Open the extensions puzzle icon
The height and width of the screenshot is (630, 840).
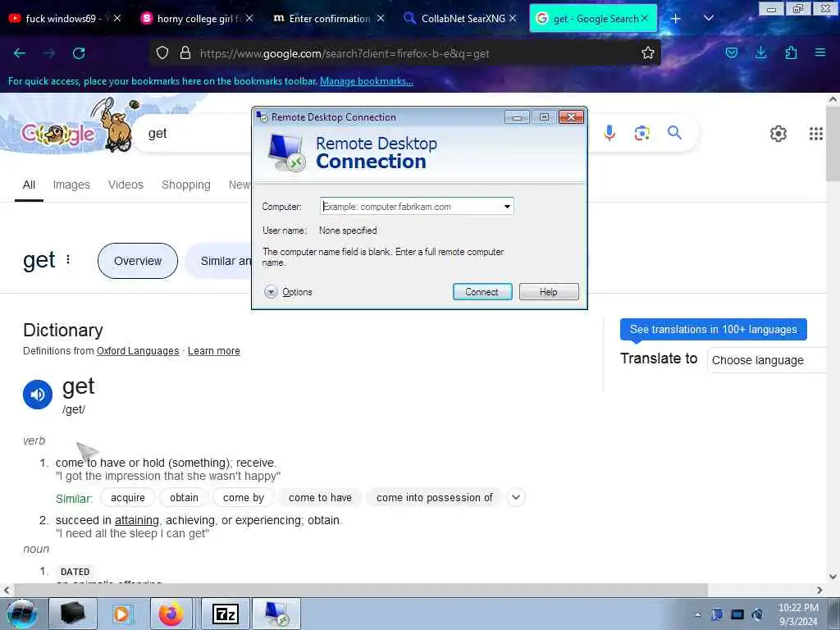(x=791, y=53)
